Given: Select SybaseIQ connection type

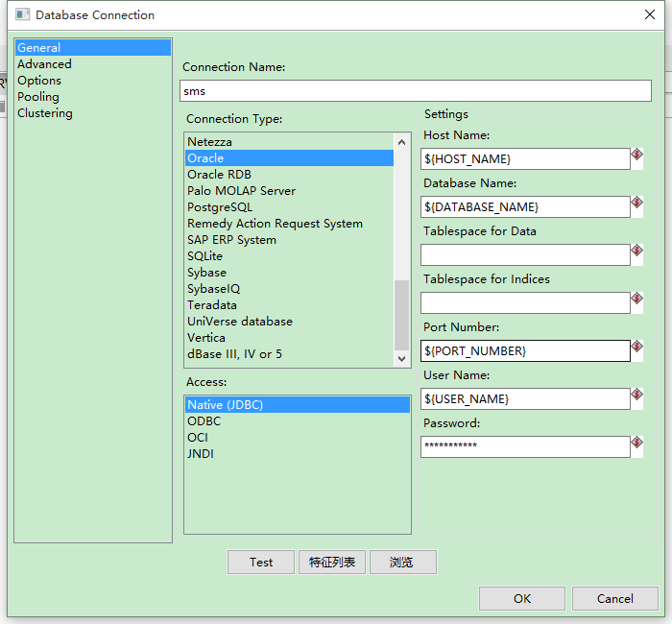Looking at the screenshot, I should 289,288.
